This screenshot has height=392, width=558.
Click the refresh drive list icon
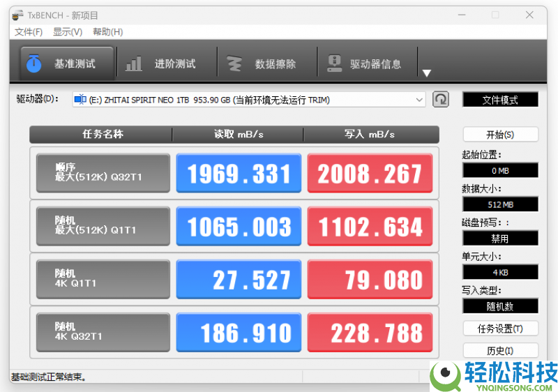pyautogui.click(x=441, y=99)
